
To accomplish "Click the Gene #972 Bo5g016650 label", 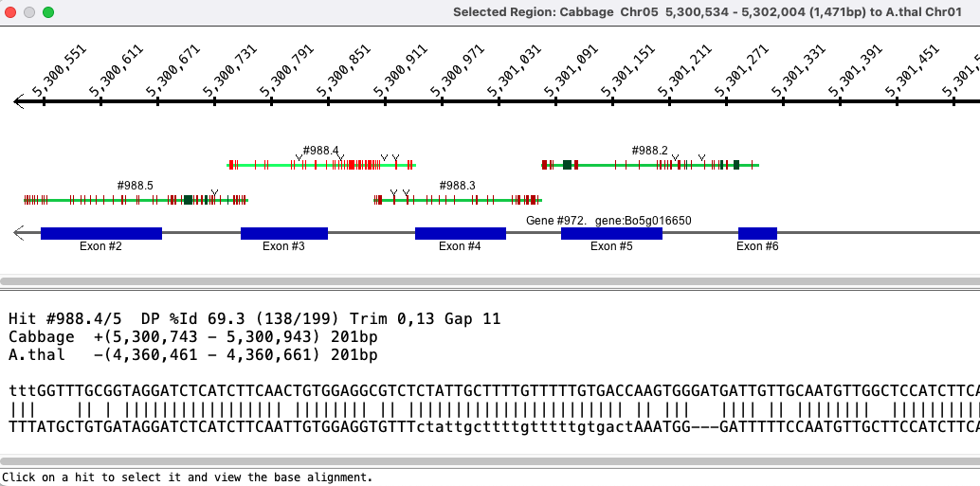I will [608, 221].
